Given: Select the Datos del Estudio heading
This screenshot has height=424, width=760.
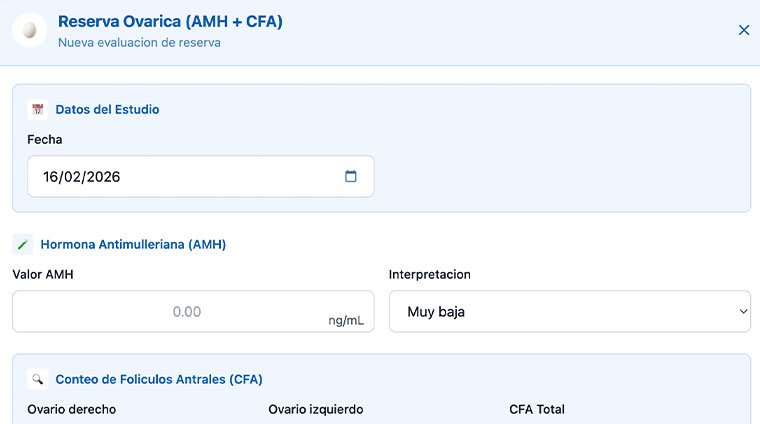Looking at the screenshot, I should 107,110.
